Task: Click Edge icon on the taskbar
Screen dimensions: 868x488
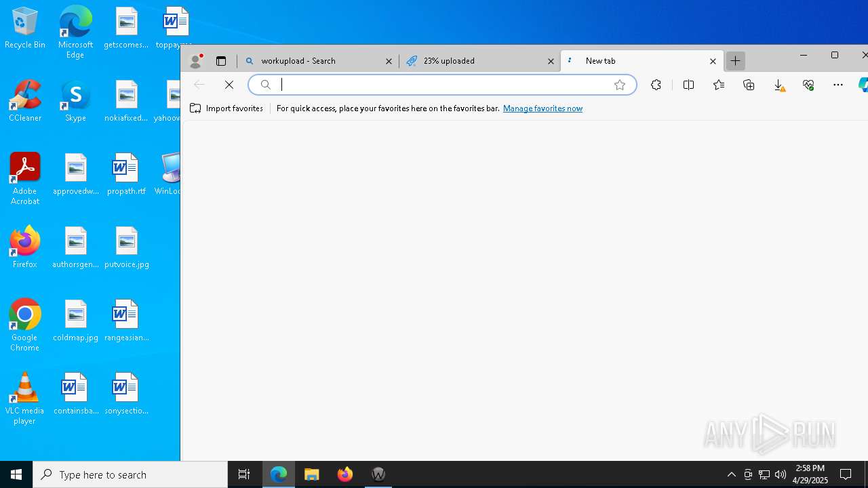Action: pyautogui.click(x=279, y=474)
